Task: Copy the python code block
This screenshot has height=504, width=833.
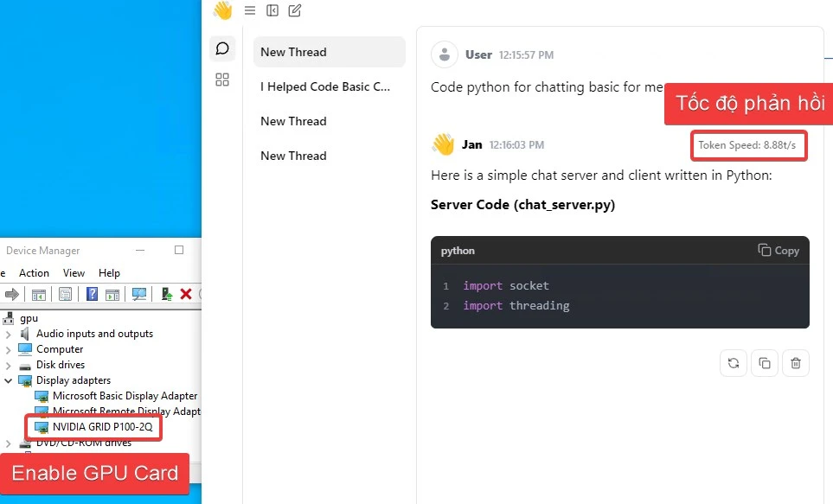Action: click(x=779, y=251)
